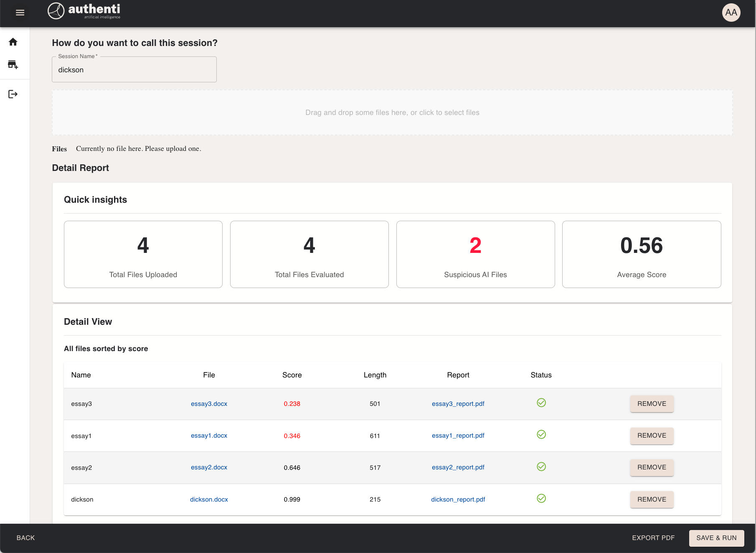Focus the Session Name input field
Screen dimensions: 756x553
click(x=134, y=70)
